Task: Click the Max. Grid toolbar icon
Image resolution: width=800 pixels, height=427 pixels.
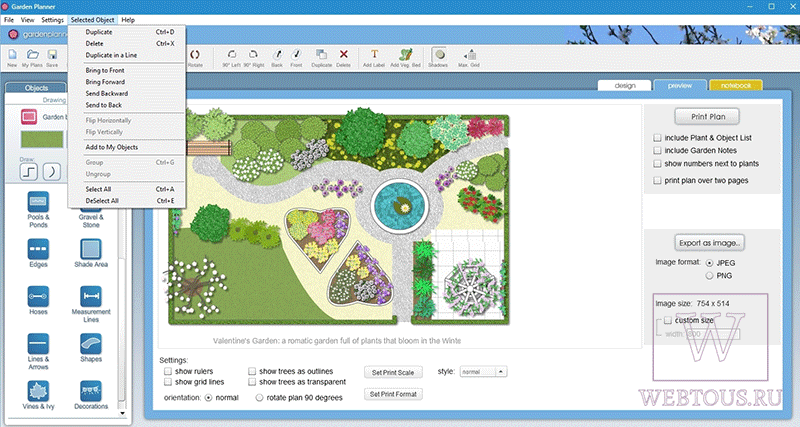Action: pos(470,55)
